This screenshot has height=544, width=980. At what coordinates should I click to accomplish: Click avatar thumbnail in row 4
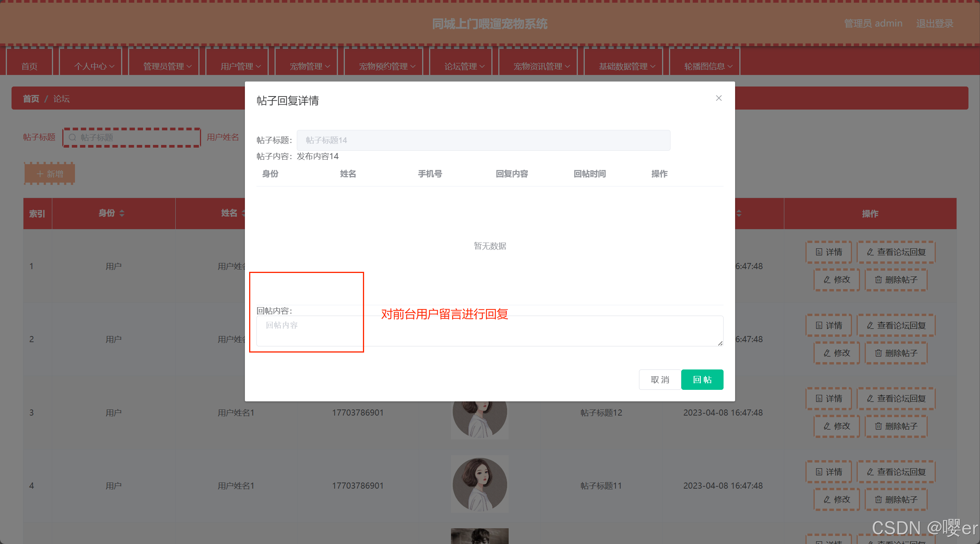click(479, 484)
